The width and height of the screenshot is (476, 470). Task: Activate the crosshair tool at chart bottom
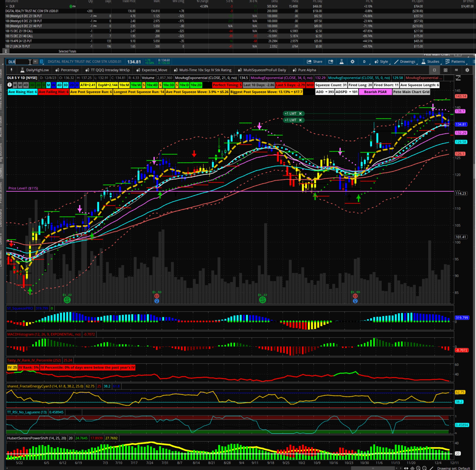412,468
